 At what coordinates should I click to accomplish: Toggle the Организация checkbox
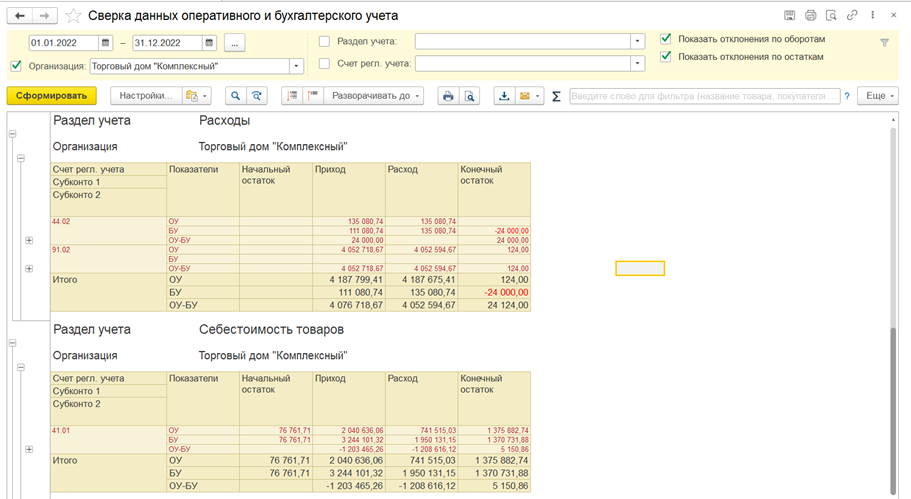click(16, 66)
